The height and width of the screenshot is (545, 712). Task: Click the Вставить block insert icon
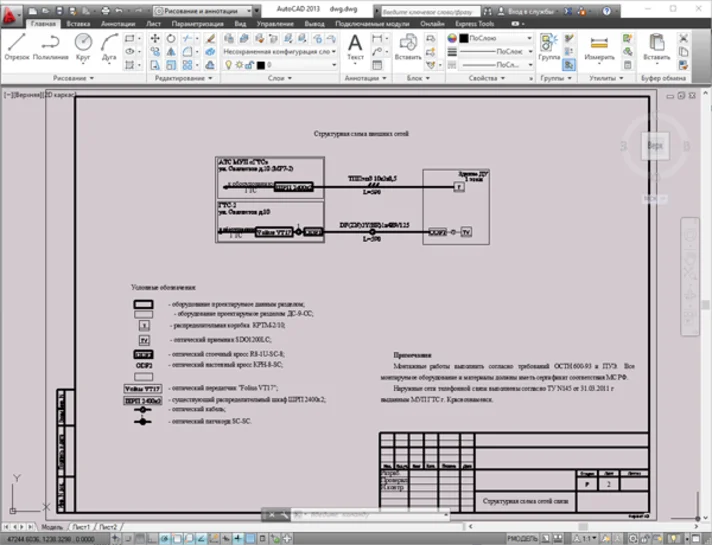408,43
